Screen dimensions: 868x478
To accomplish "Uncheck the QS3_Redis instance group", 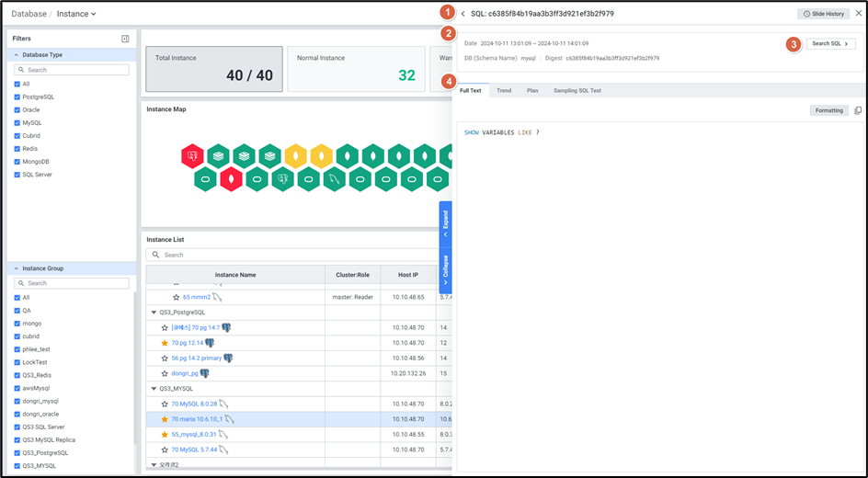I will click(17, 375).
